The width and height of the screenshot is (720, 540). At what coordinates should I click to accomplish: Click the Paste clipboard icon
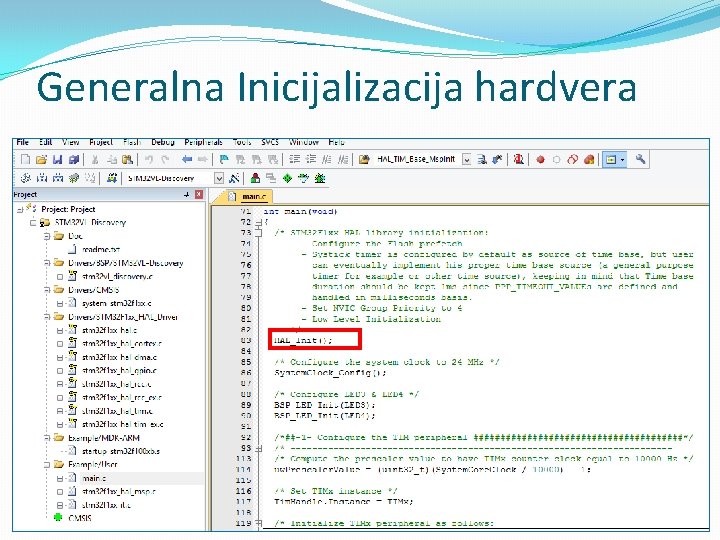point(127,159)
